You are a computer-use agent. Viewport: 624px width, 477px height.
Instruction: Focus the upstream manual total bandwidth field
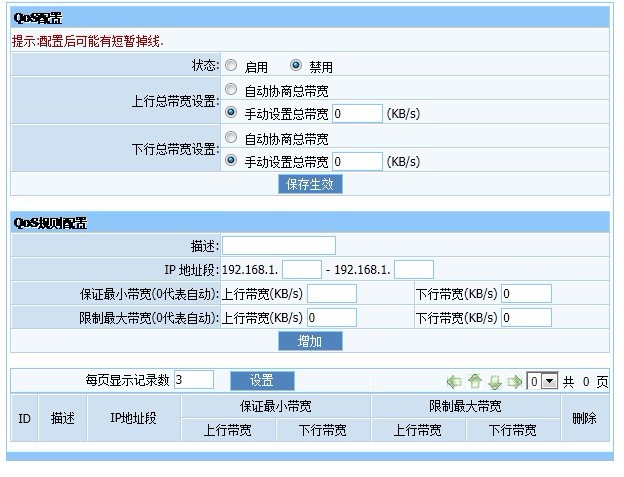pyautogui.click(x=357, y=113)
